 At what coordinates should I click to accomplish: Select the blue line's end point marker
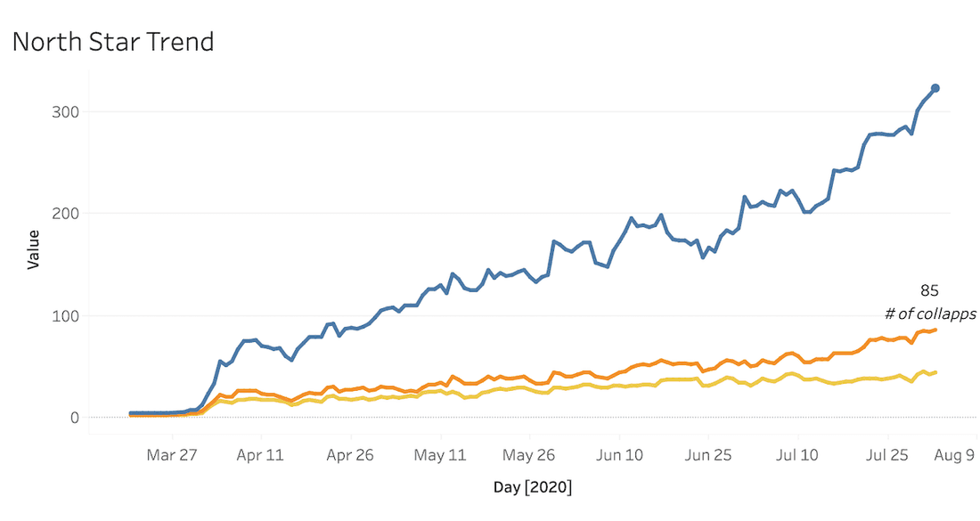(935, 88)
